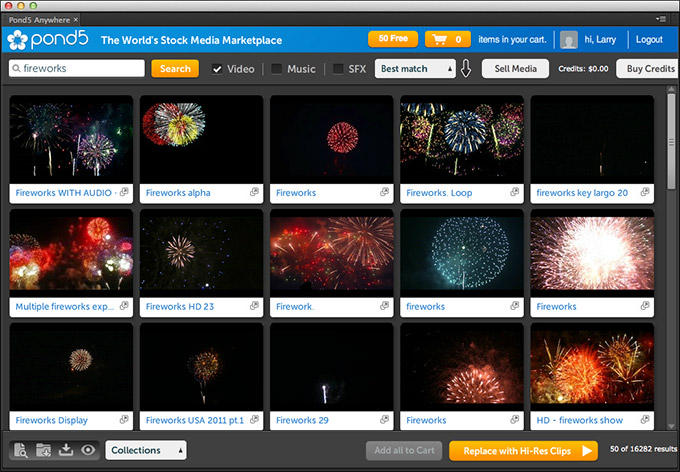Click the Logout link
680x472 pixels.
pos(648,40)
